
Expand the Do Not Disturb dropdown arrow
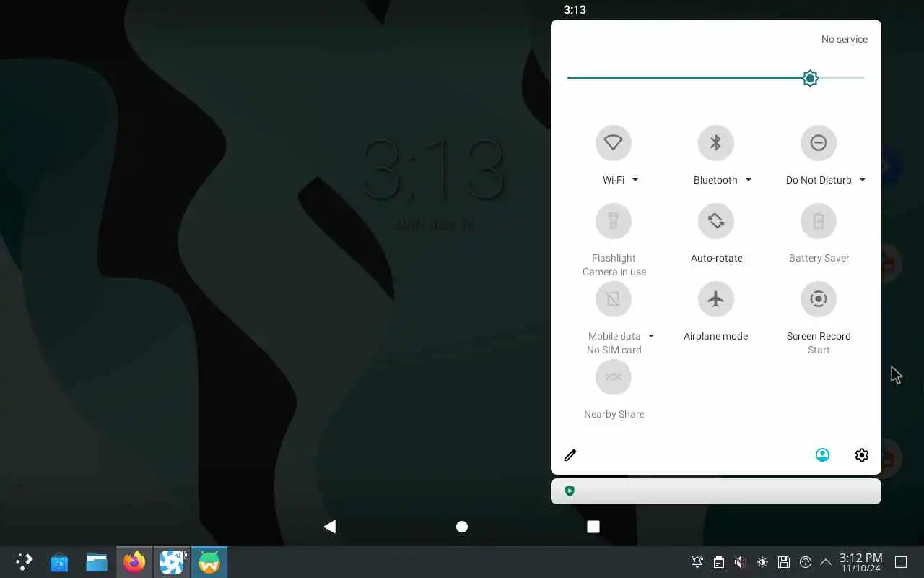click(x=862, y=180)
